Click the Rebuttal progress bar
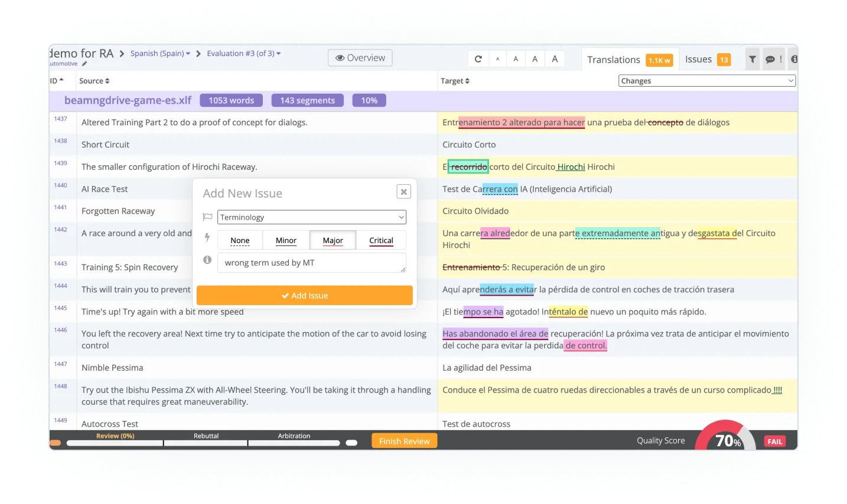 pyautogui.click(x=206, y=443)
